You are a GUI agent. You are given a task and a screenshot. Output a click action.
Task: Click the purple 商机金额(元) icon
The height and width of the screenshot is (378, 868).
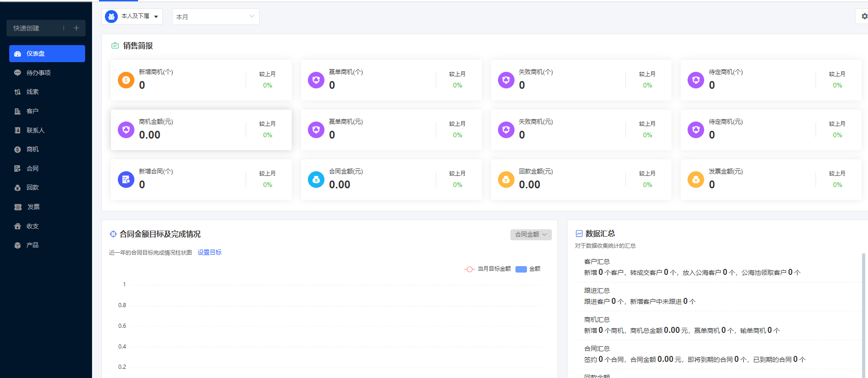[x=126, y=130]
